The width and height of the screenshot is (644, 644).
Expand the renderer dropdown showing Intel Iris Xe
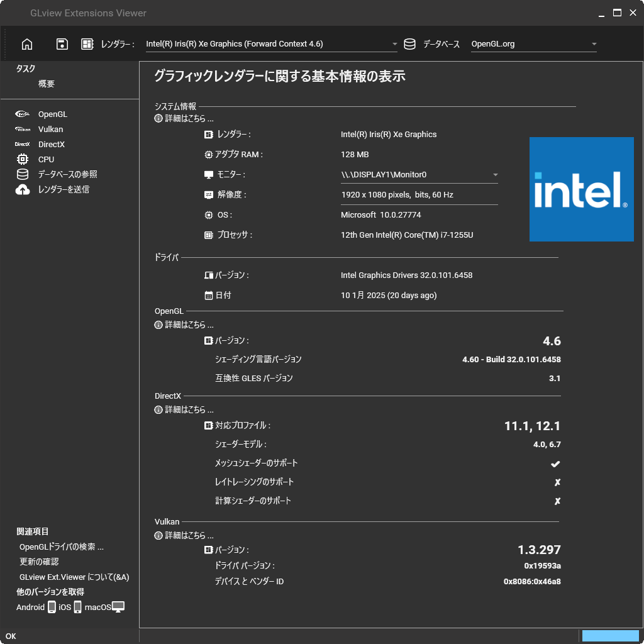pos(271,44)
